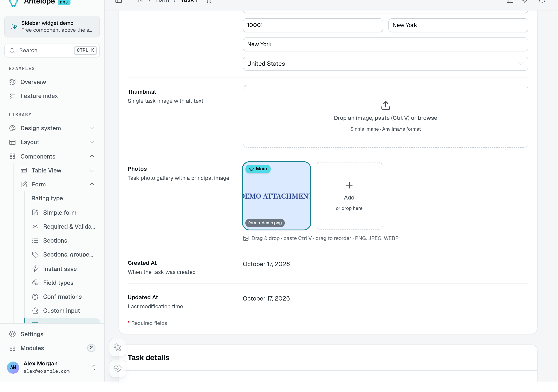
Task: Click the 10001 postal code field
Action: coord(313,25)
